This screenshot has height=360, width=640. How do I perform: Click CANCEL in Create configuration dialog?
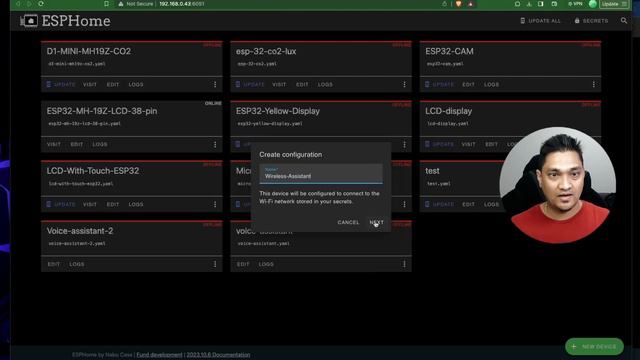(x=348, y=222)
